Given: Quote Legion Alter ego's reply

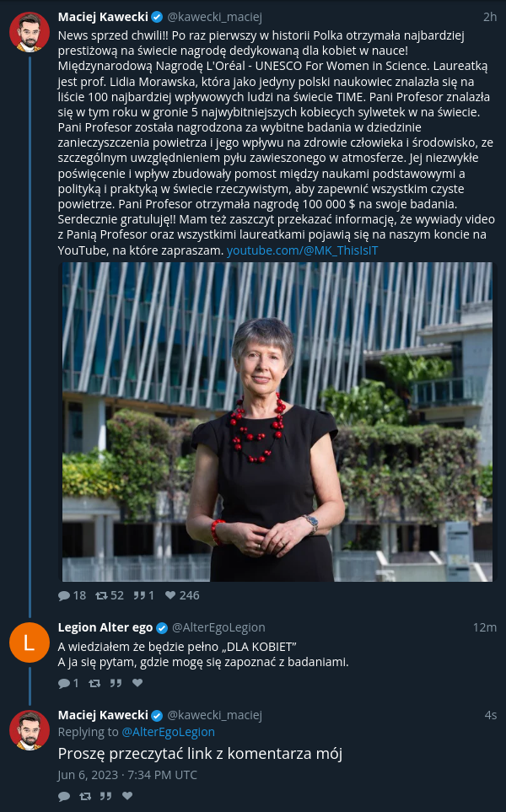Looking at the screenshot, I should point(116,683).
